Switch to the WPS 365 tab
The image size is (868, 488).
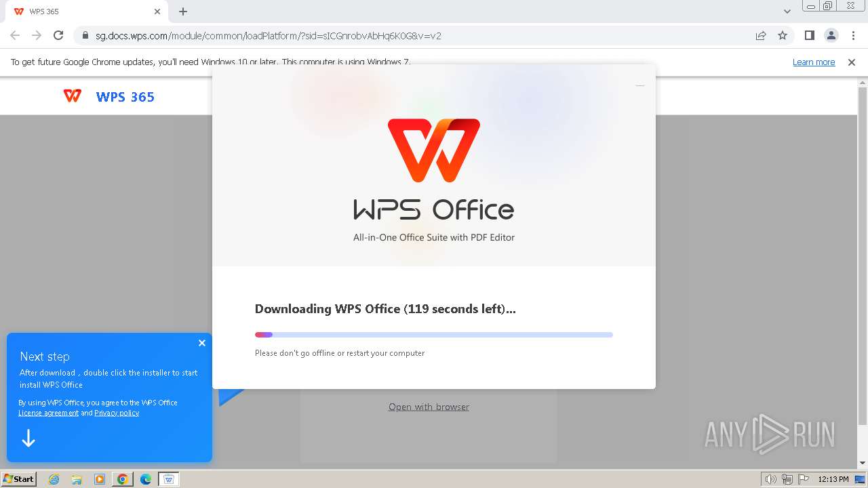pyautogui.click(x=88, y=12)
